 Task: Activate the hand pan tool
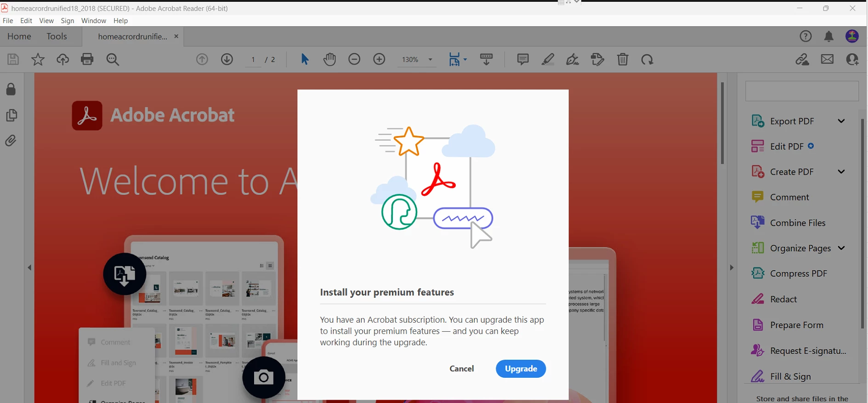pyautogui.click(x=329, y=59)
